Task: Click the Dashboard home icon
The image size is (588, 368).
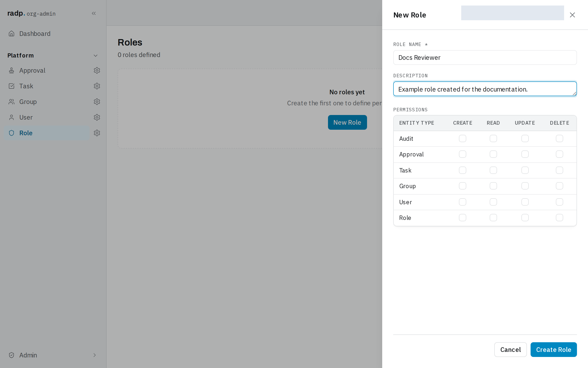Action: click(11, 34)
